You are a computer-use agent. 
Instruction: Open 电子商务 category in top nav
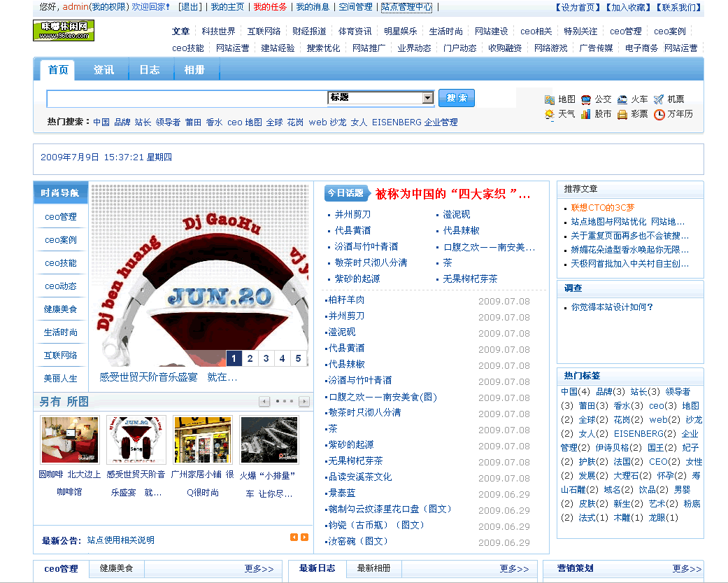click(642, 48)
